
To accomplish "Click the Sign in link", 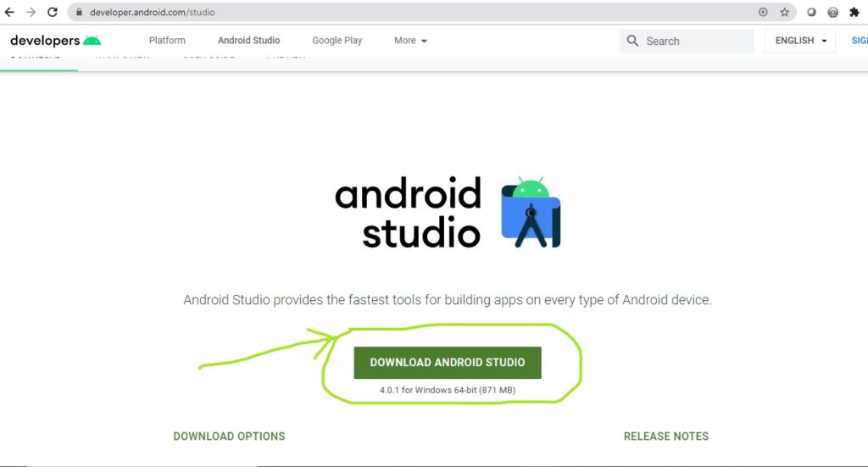I will click(x=860, y=41).
